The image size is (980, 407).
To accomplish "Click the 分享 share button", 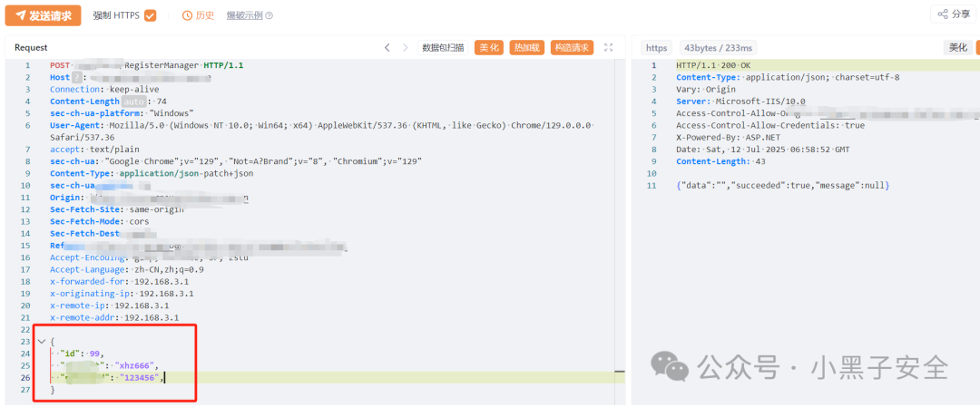I will [955, 15].
